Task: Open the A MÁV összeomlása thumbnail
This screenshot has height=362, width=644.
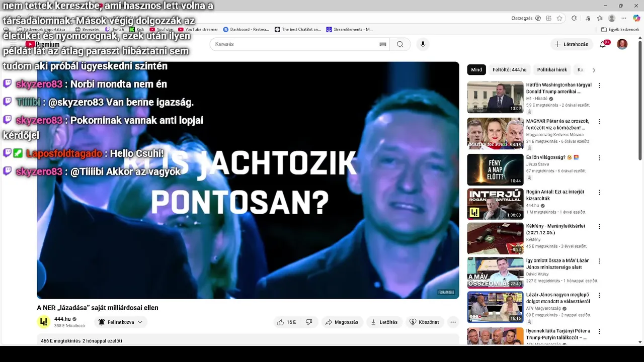Action: click(495, 273)
